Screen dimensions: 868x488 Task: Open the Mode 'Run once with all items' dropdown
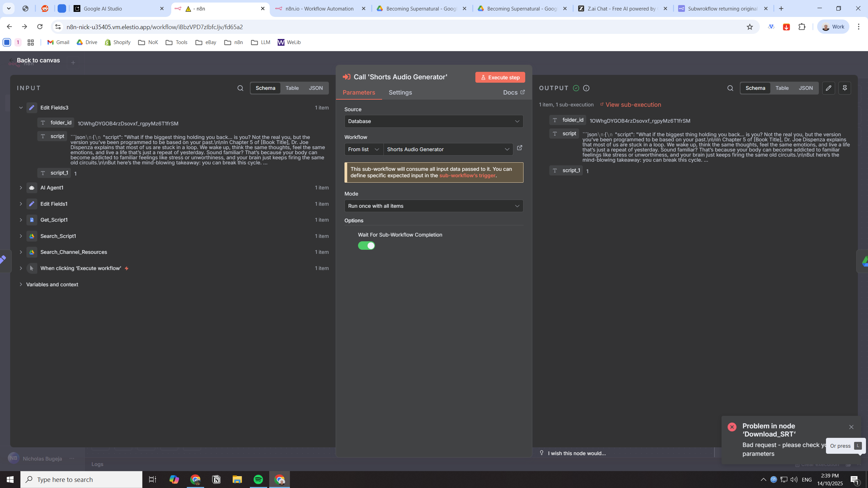[433, 206]
